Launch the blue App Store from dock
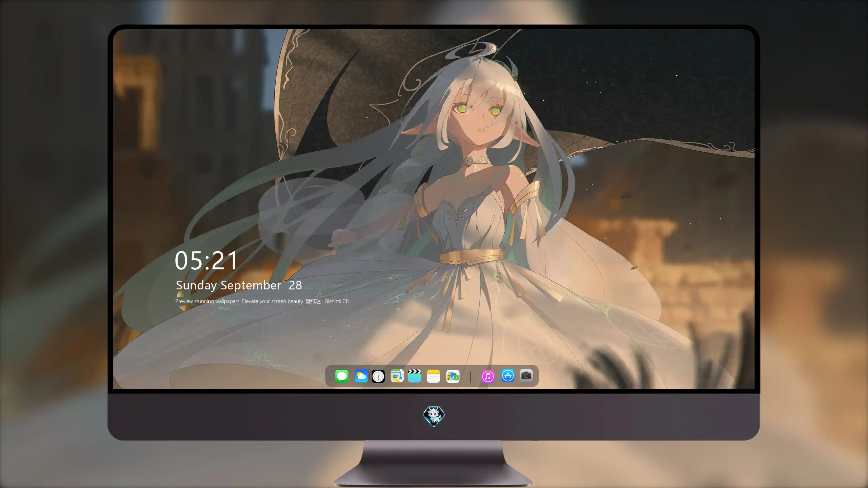 508,375
